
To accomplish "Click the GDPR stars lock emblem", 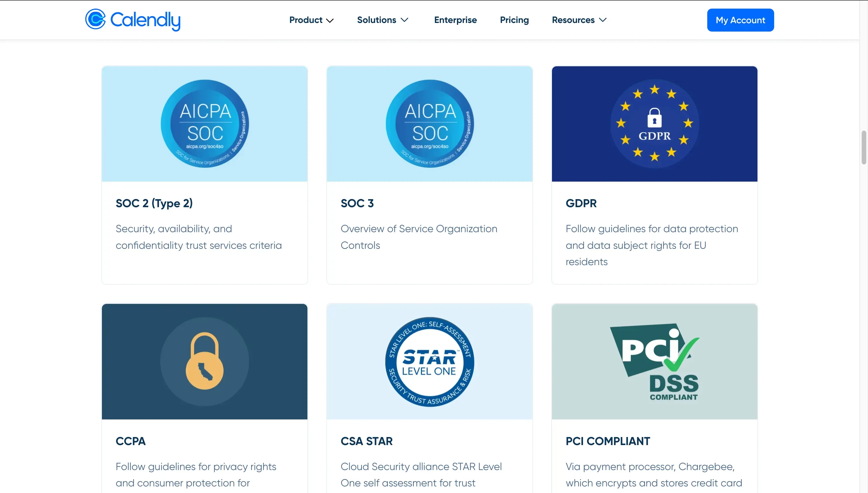I will [654, 124].
